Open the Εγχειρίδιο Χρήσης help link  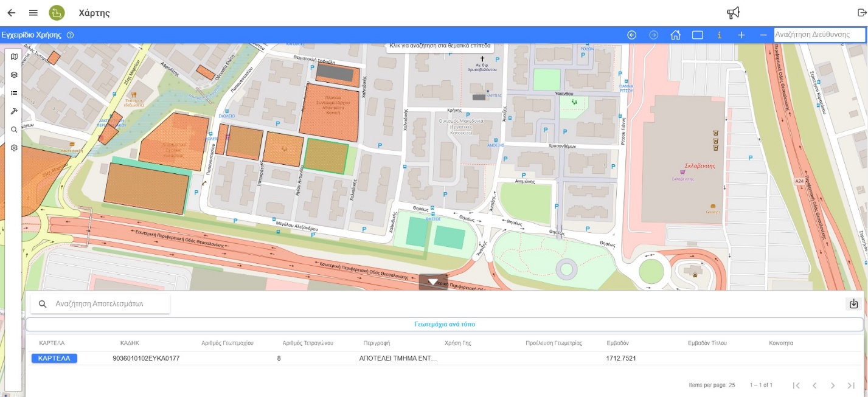click(32, 35)
